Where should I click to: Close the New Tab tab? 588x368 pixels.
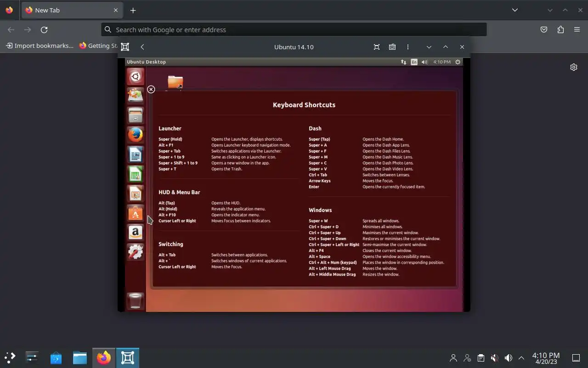pos(116,10)
